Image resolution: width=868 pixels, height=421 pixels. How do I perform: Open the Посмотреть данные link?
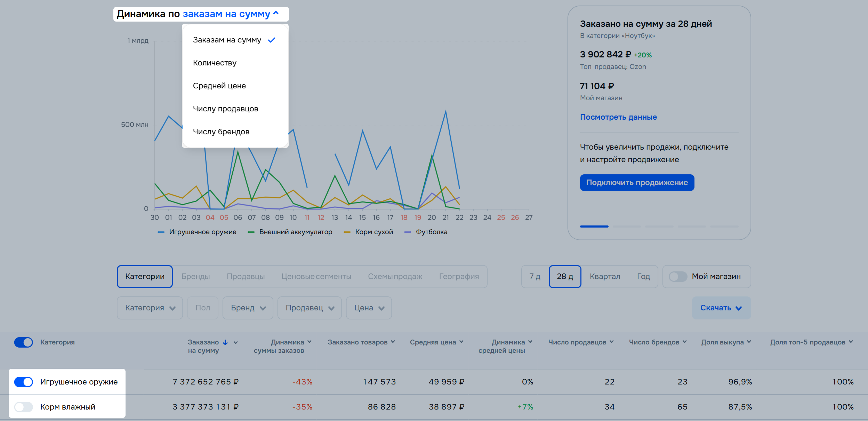point(618,117)
